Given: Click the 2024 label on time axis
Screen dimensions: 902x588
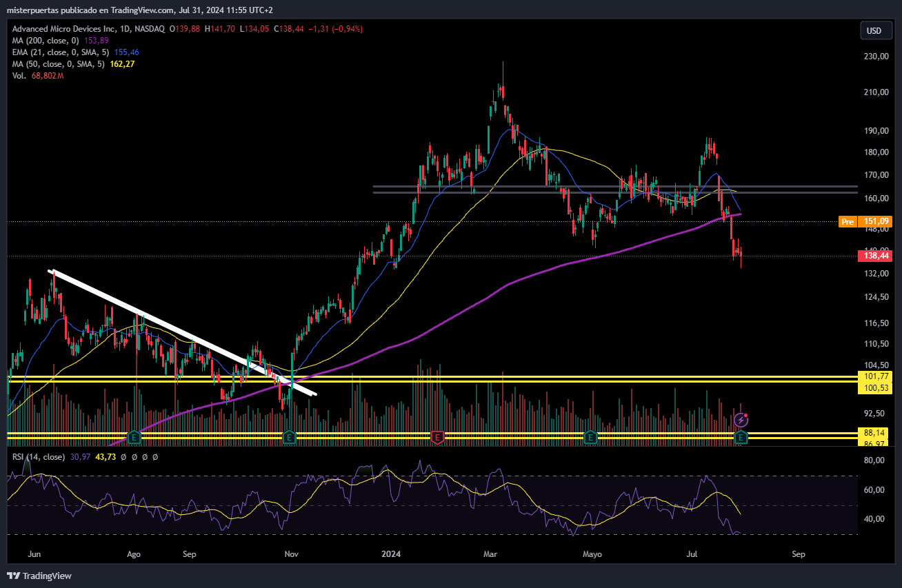Looking at the screenshot, I should point(392,554).
